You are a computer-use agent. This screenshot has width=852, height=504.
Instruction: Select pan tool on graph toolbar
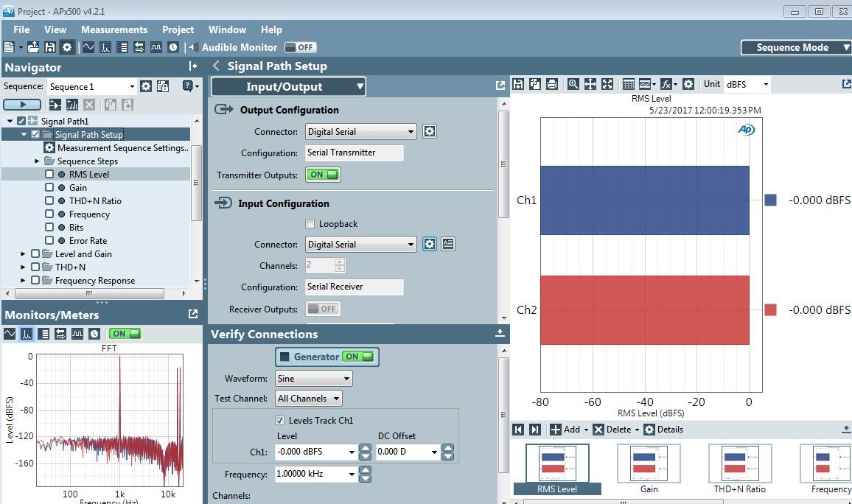pyautogui.click(x=590, y=84)
